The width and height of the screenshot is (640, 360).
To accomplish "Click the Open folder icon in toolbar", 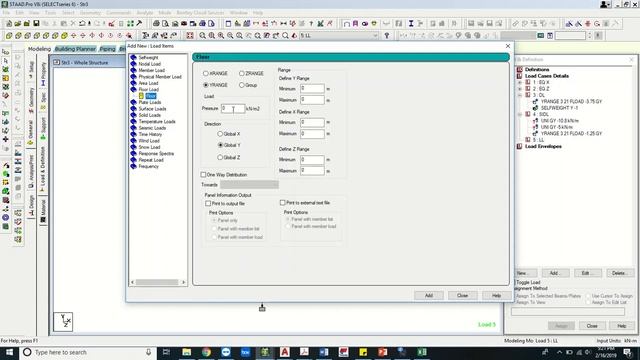I will tap(18, 24).
